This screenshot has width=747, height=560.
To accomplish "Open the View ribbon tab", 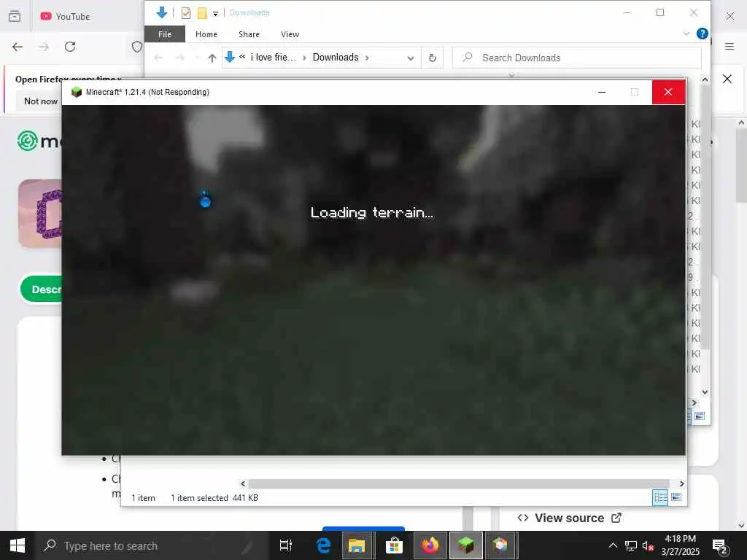I will coord(290,34).
